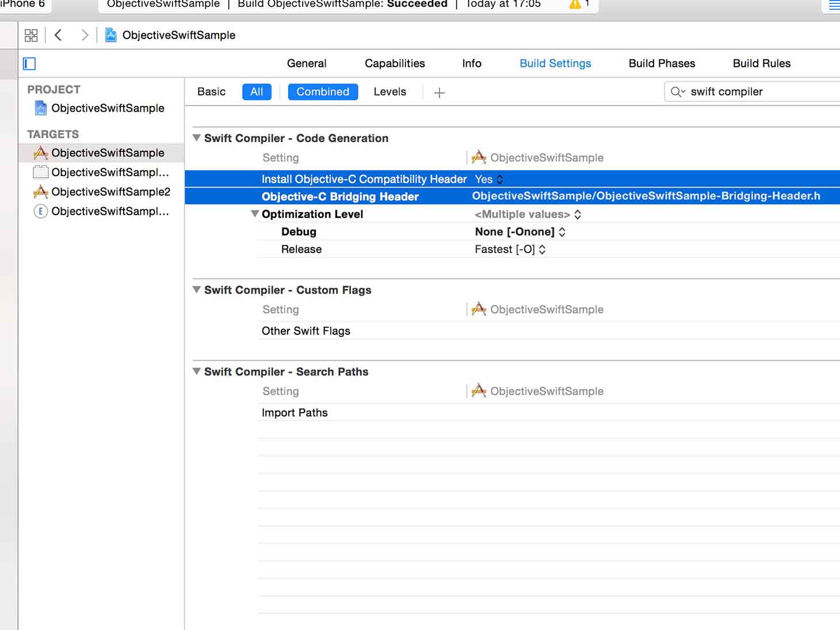The image size is (840, 630).
Task: Click the ObjectiveSwiftSample project blueprint icon
Action: (41, 108)
